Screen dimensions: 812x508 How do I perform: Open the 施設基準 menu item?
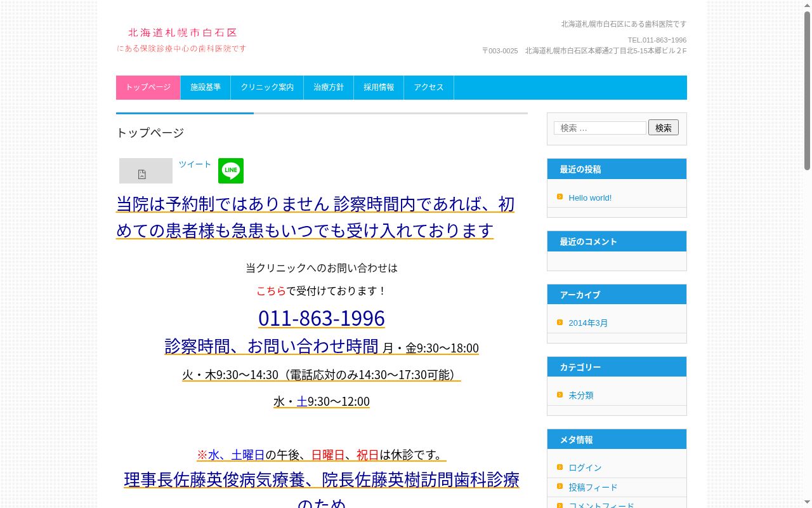pos(206,88)
